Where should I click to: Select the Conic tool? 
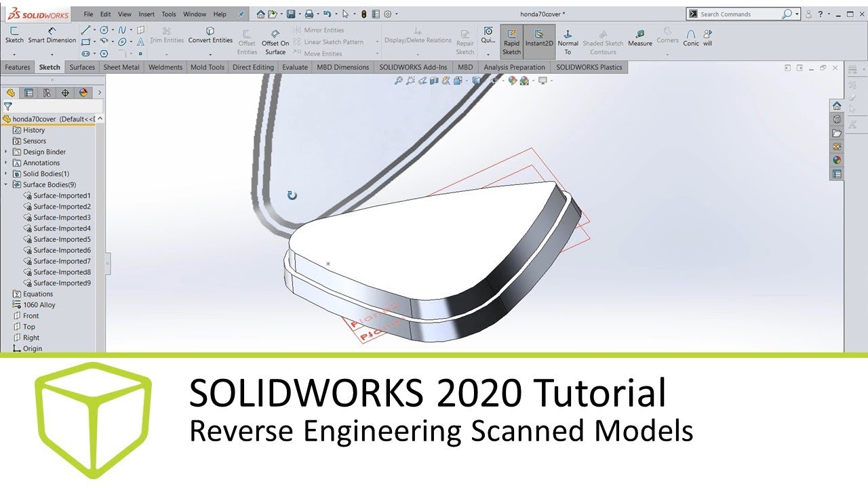tap(691, 39)
